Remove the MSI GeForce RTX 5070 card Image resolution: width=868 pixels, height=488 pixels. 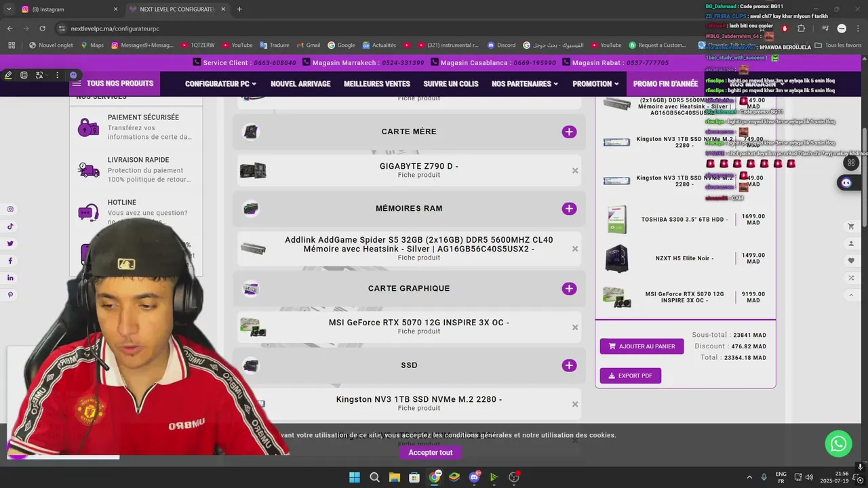point(575,327)
